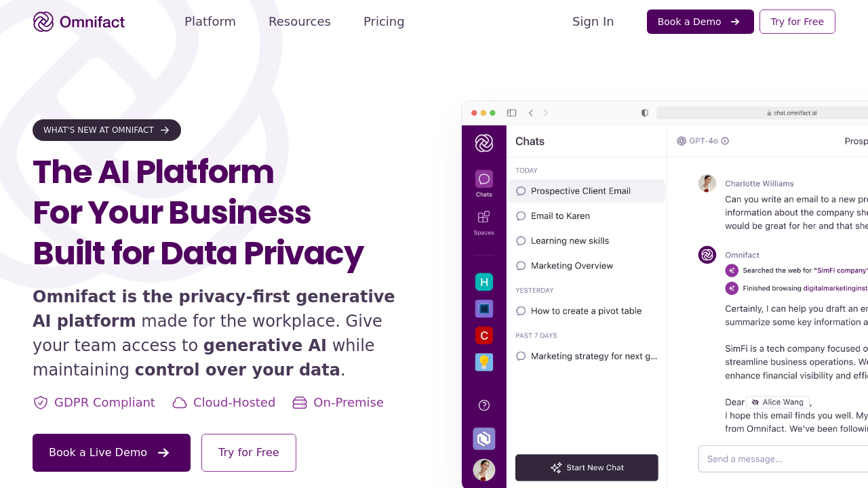Click the Send a message field

point(780,459)
